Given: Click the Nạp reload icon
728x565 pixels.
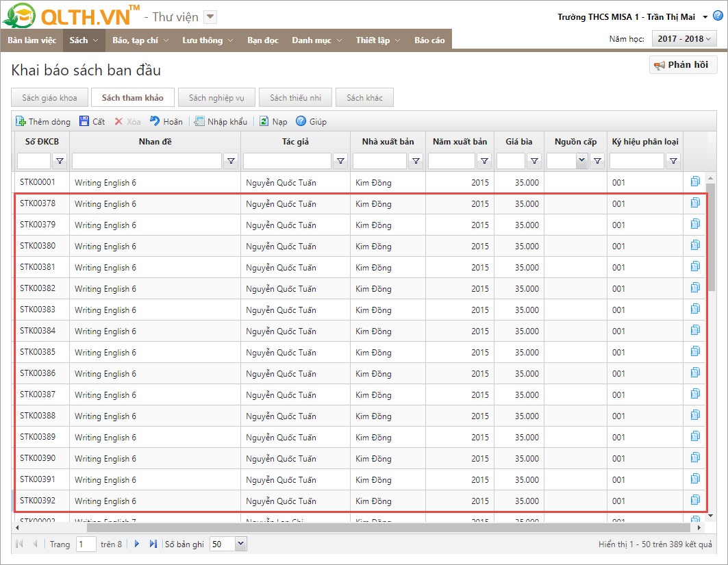Looking at the screenshot, I should click(x=264, y=121).
